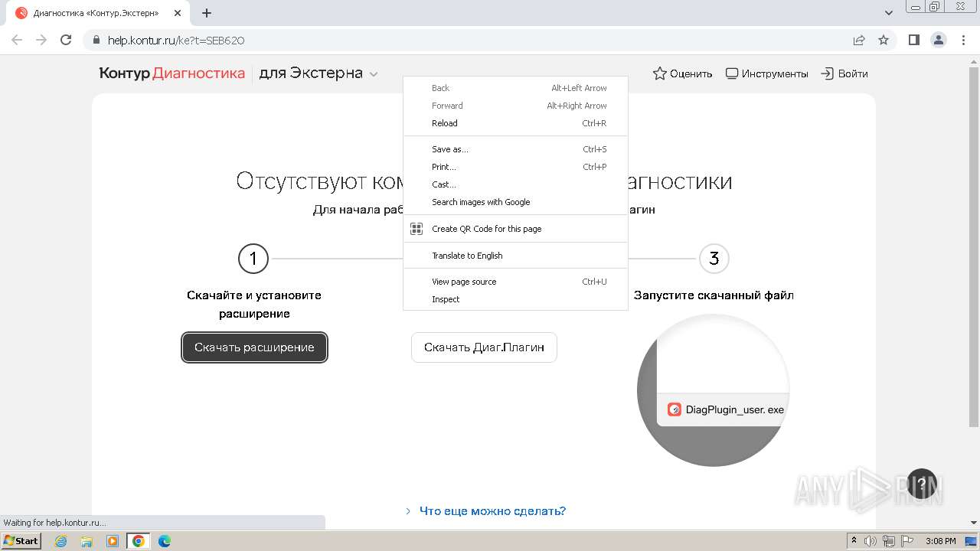
Task: Click the step 3 circle
Action: (x=714, y=259)
